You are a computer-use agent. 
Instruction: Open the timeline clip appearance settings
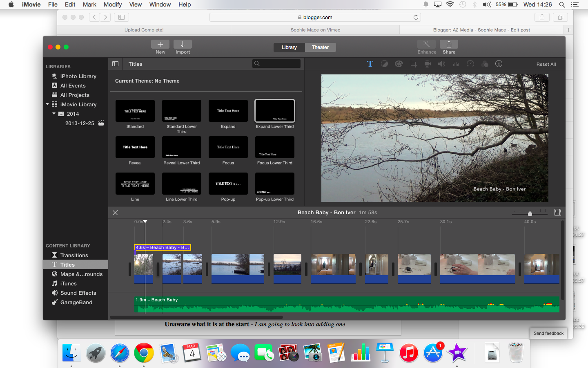(558, 212)
